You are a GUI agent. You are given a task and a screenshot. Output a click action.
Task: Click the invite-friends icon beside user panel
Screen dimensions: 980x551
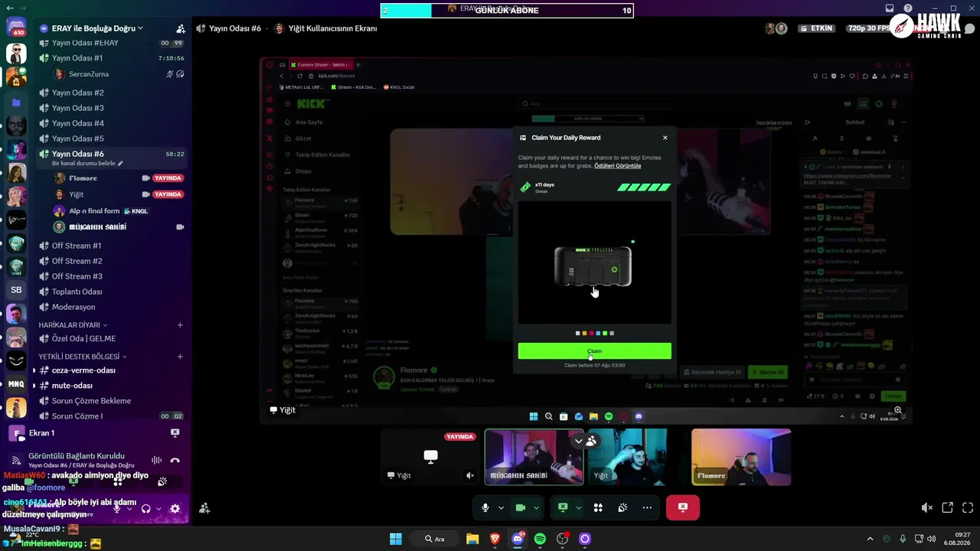pyautogui.click(x=204, y=508)
